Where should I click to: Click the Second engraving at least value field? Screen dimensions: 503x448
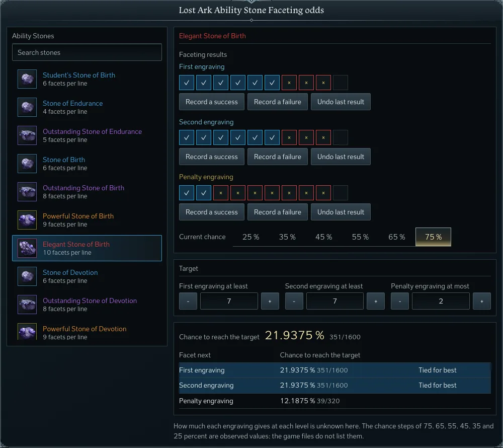pos(335,301)
